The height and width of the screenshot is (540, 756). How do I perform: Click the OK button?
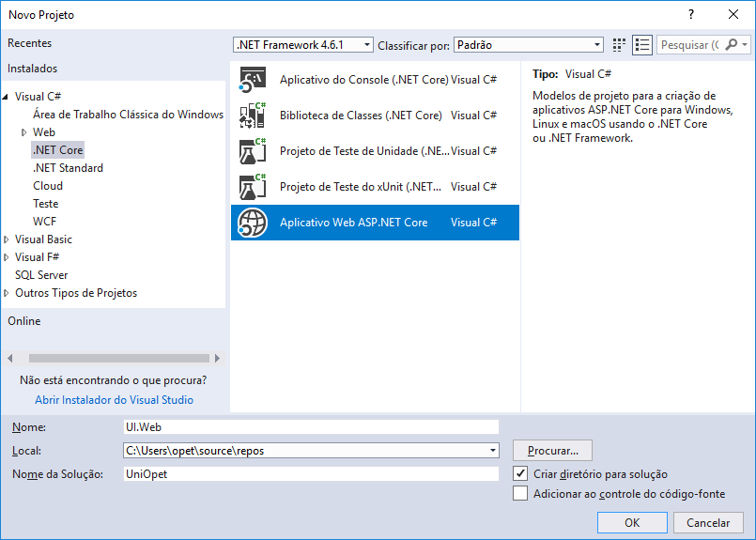coord(632,523)
